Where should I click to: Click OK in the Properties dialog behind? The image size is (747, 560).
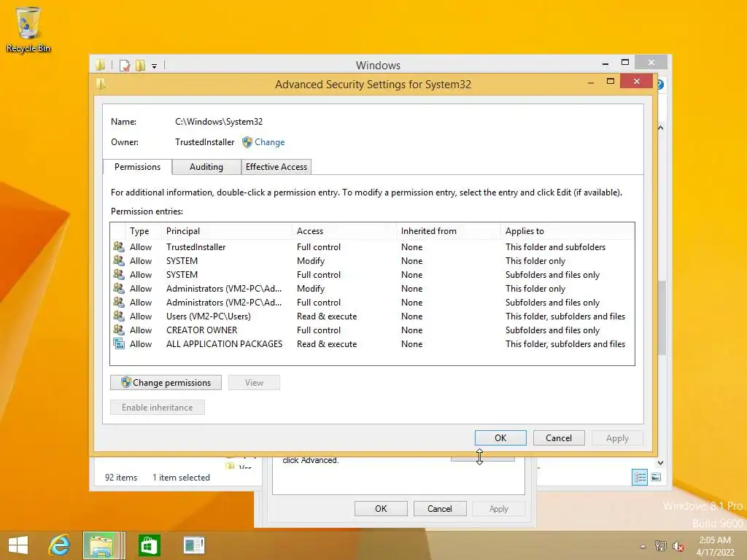click(381, 508)
